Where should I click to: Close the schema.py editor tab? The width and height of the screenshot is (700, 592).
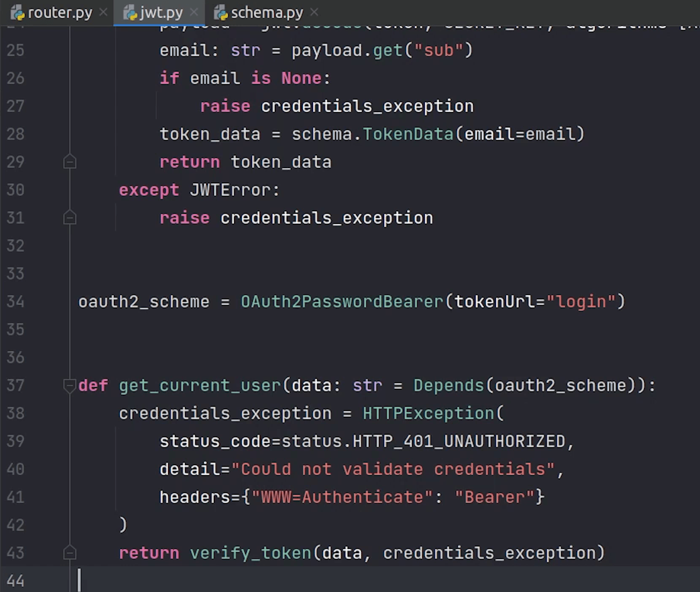coord(314,13)
